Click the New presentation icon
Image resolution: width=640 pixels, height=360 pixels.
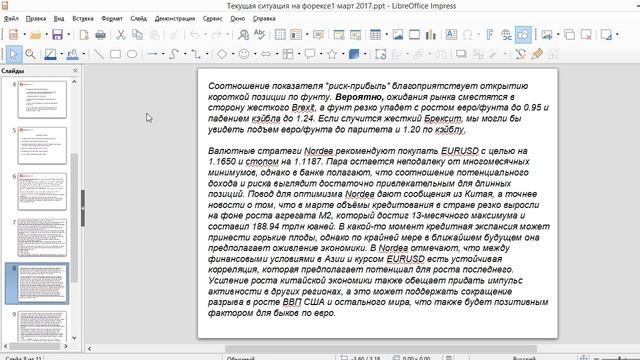(x=13, y=35)
